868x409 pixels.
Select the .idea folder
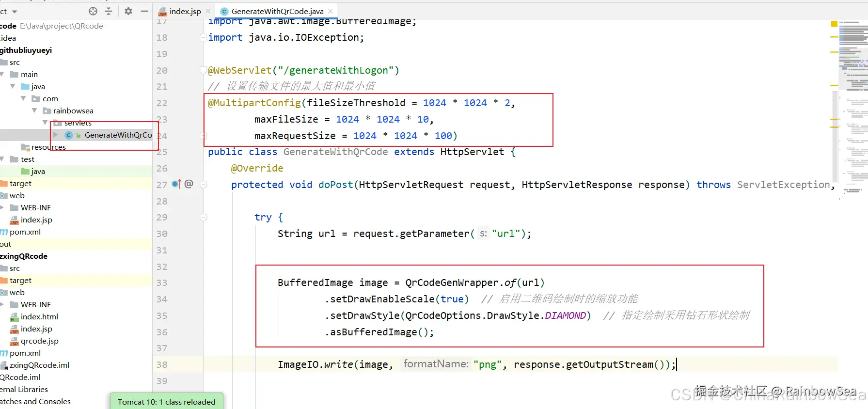pos(8,38)
